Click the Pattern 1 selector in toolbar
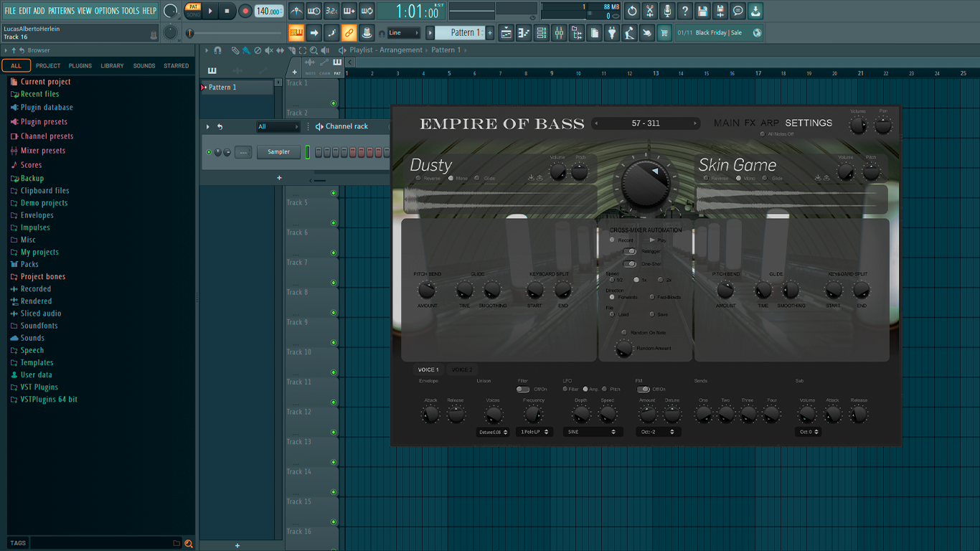 pos(461,32)
